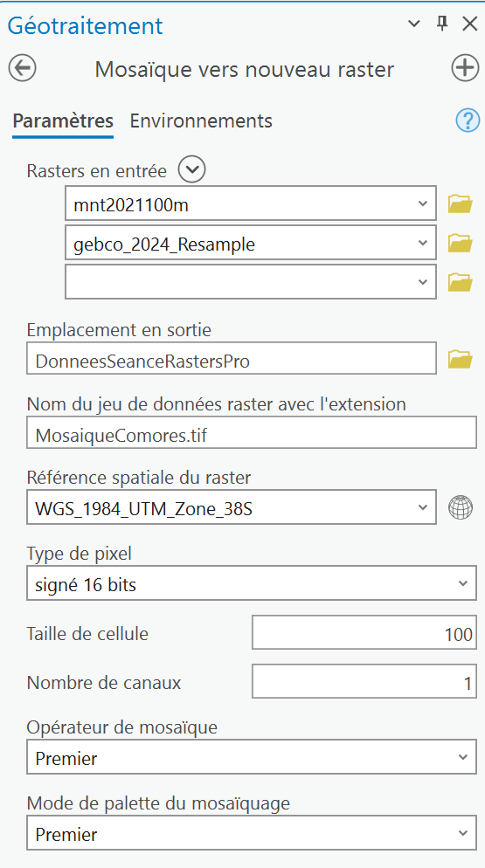Image resolution: width=485 pixels, height=868 pixels.
Task: Open Mode de palette du mosaïquage dropdown
Action: [463, 833]
